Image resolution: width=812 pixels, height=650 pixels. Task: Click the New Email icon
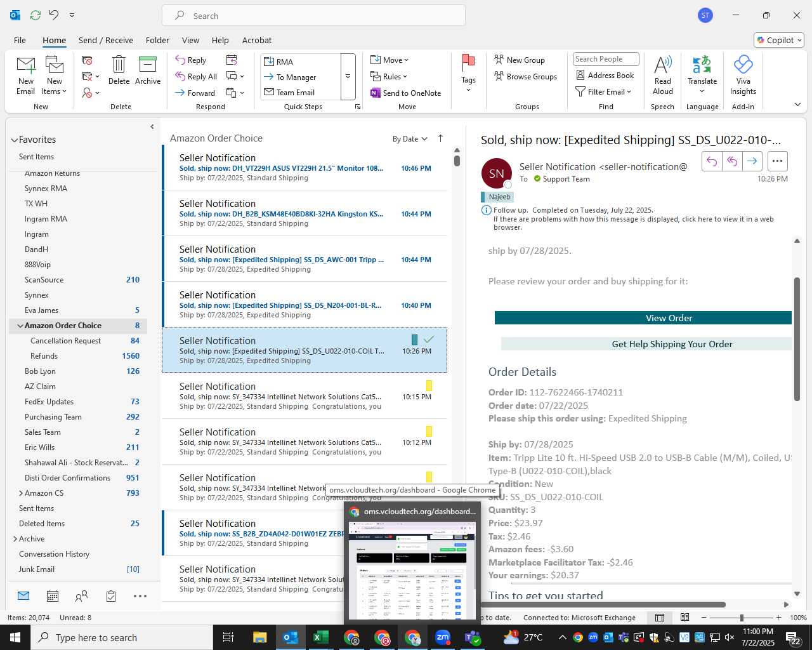(26, 75)
